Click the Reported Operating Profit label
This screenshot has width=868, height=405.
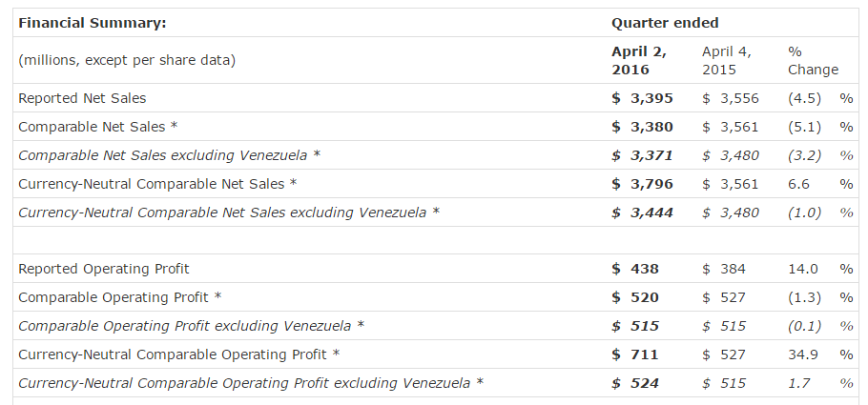(x=104, y=269)
